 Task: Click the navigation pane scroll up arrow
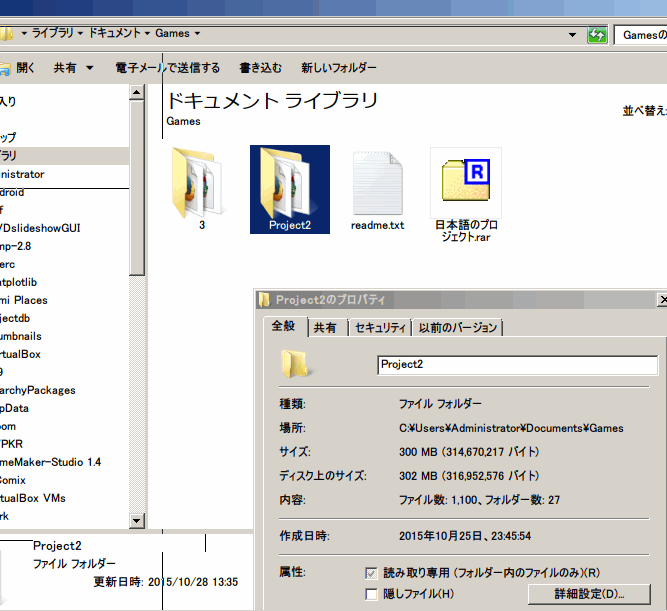coord(137,92)
